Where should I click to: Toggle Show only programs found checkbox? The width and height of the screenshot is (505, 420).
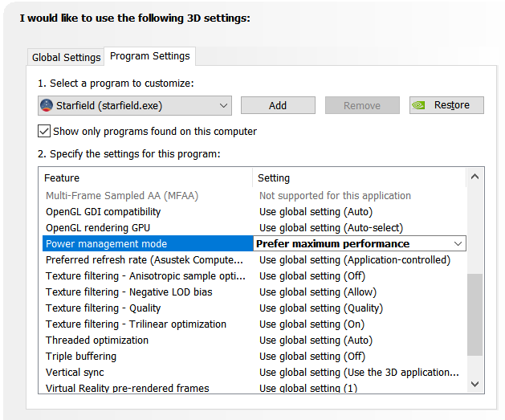click(44, 131)
